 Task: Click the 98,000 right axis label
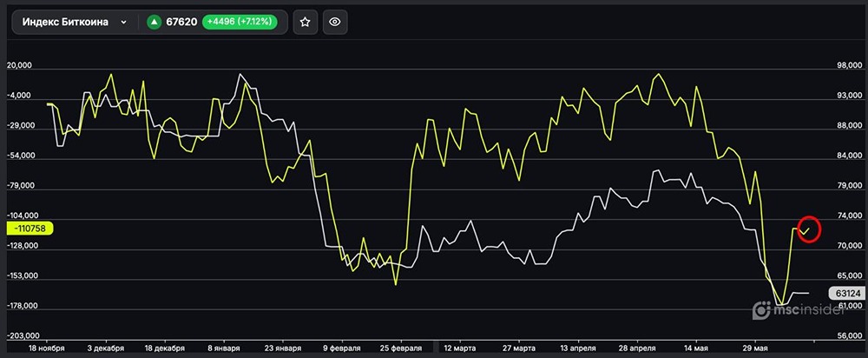pyautogui.click(x=851, y=65)
